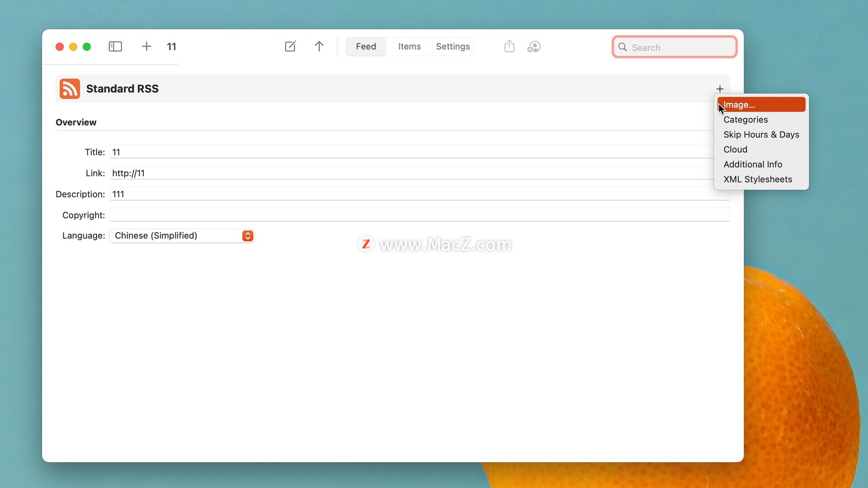Screen dimensions: 868x488
Task: Click the empty Copyright field
Action: tap(420, 215)
